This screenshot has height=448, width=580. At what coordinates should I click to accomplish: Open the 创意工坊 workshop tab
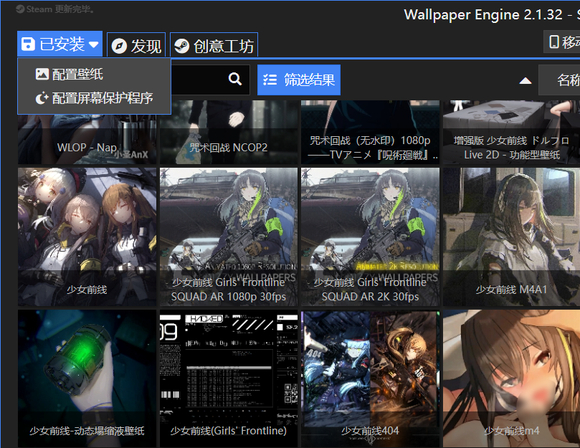pos(214,46)
